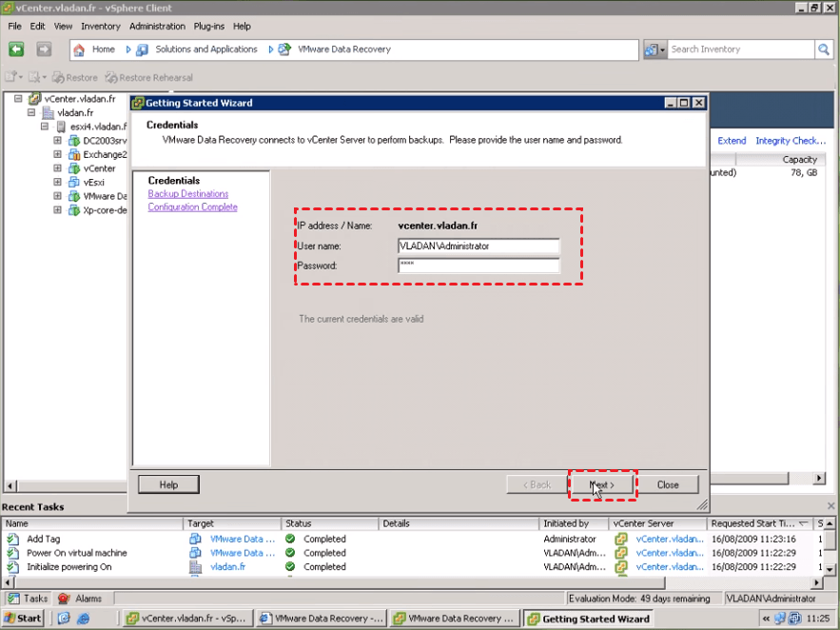The height and width of the screenshot is (630, 840).
Task: Open the search scope selector dropdown
Action: 654,49
